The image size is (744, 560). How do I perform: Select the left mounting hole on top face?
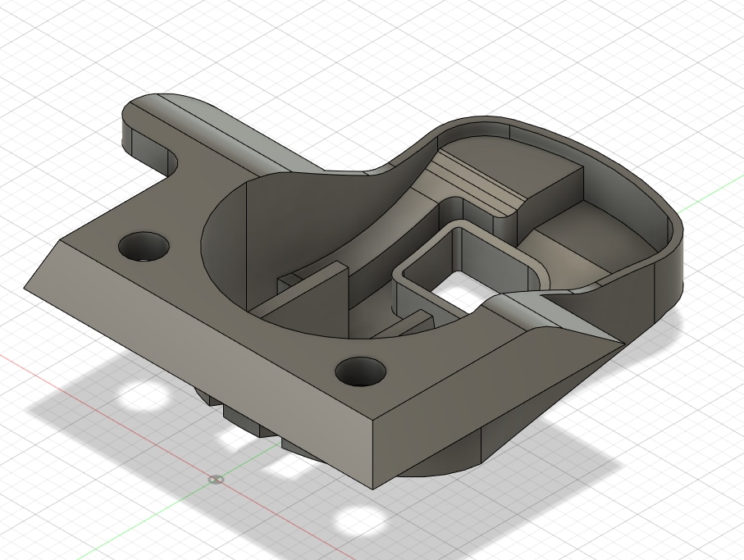pyautogui.click(x=144, y=246)
